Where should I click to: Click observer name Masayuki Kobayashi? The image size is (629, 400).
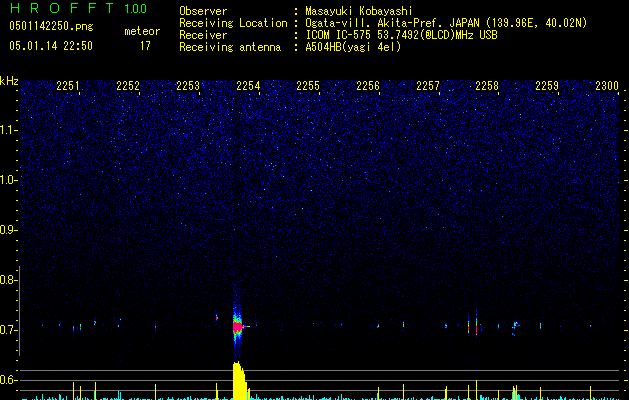pyautogui.click(x=359, y=11)
